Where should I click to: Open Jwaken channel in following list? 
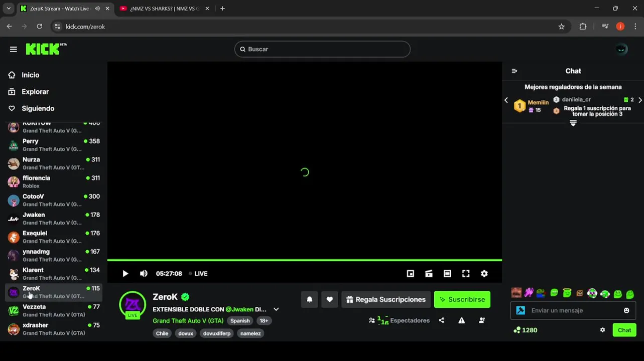[x=54, y=219]
